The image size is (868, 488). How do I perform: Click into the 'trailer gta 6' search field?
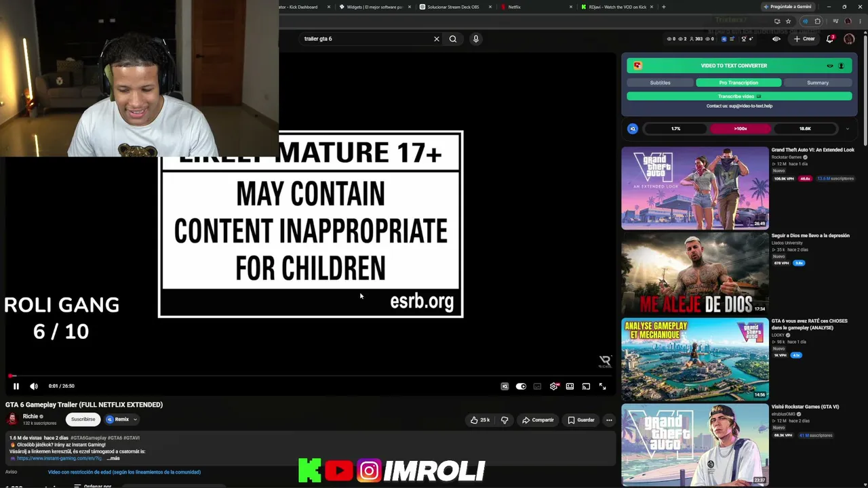(366, 39)
